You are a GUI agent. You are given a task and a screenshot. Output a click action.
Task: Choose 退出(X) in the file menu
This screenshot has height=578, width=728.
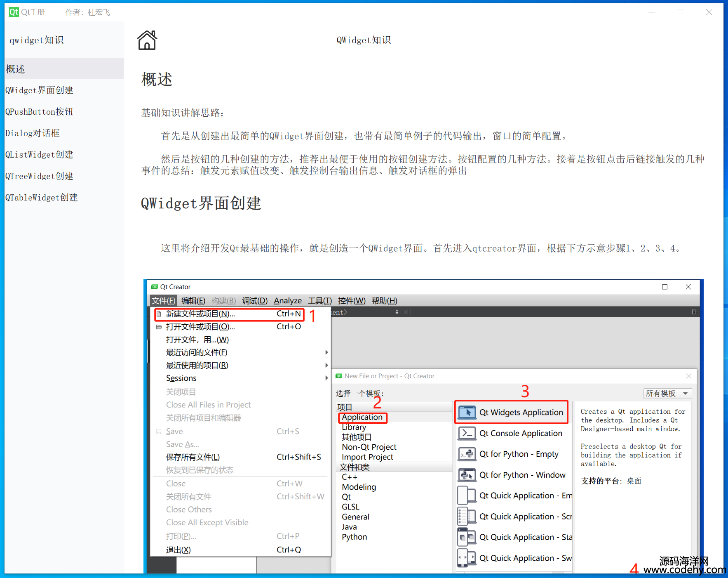tap(241, 550)
